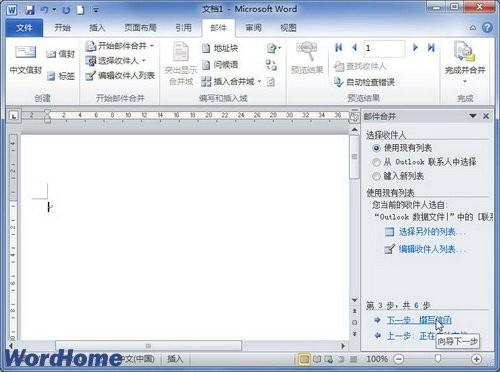
Task: Insert 地址块 from the ribbon
Action: (x=220, y=48)
